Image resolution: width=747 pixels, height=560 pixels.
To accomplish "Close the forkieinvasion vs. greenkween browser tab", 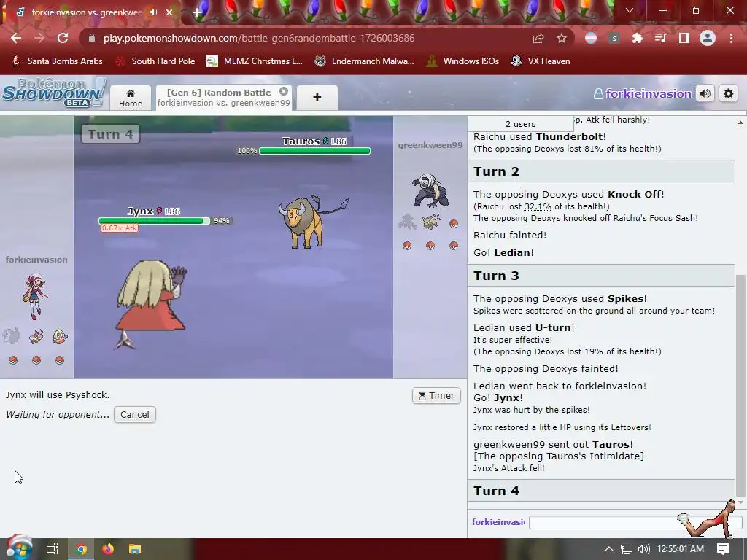I will coord(169,12).
